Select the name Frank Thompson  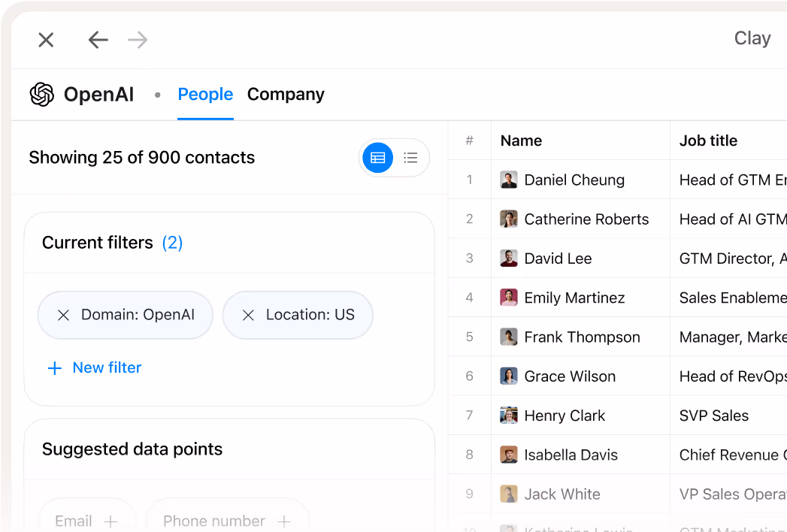tap(582, 337)
